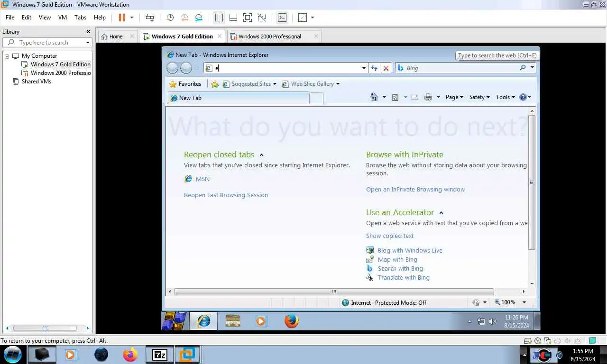Click the IE refresh button
607x364 pixels.
click(374, 68)
